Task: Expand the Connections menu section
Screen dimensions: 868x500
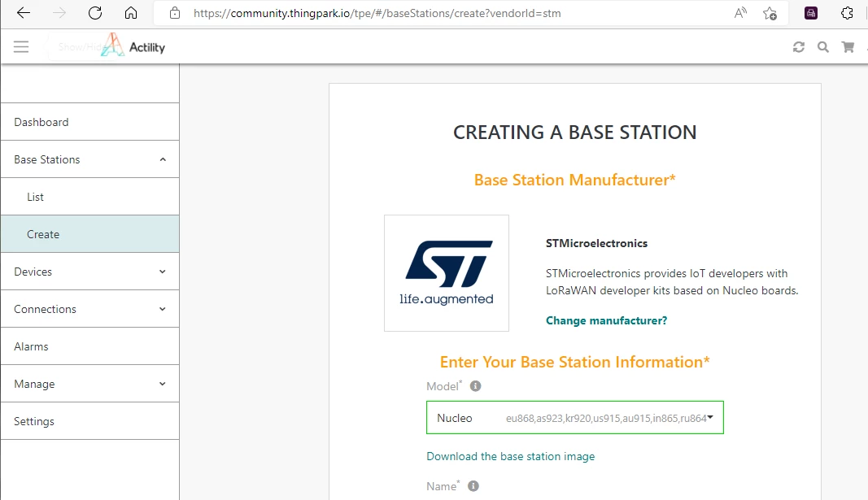Action: (89, 309)
